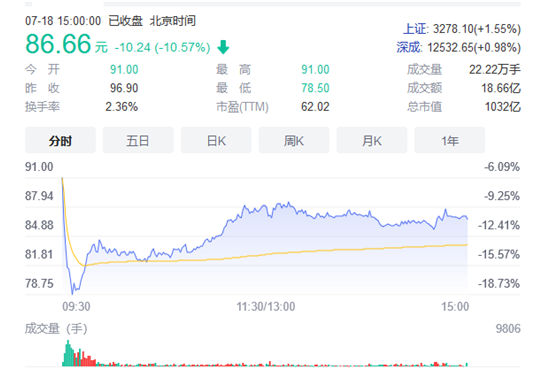
Task: Switch to the 五日 chart tab
Action: 138,141
